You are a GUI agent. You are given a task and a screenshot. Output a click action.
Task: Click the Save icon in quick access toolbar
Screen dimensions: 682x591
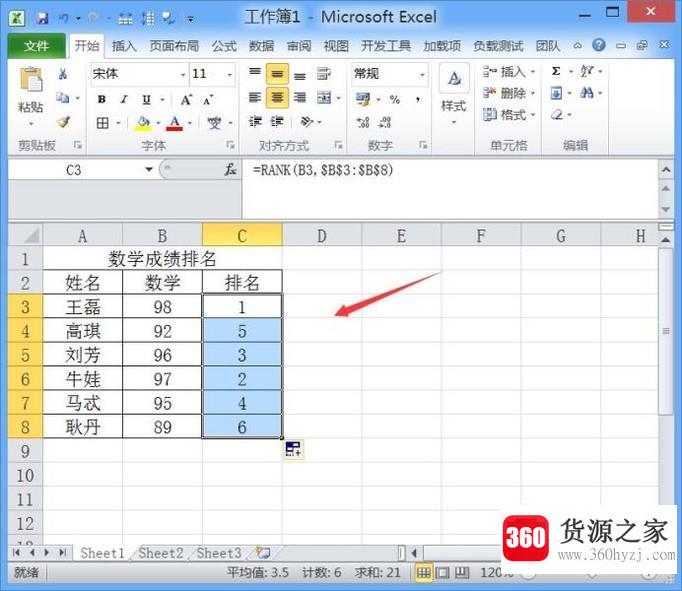tap(42, 18)
